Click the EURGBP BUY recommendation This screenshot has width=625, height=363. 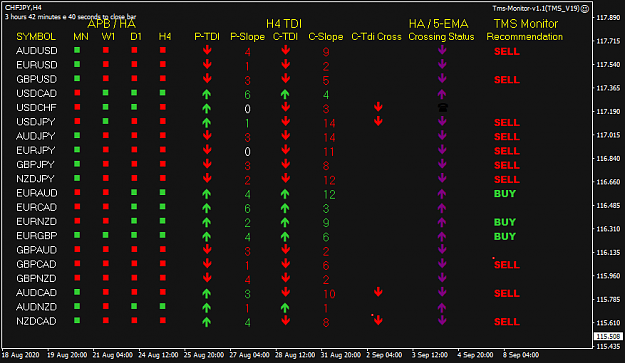tap(505, 236)
